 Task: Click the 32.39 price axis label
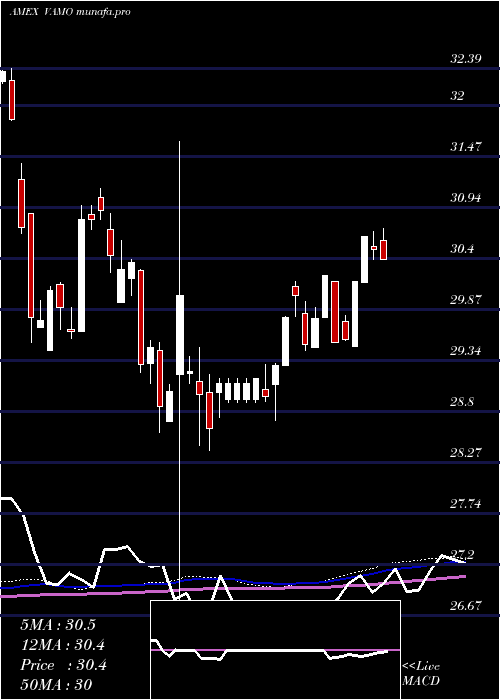tap(466, 58)
